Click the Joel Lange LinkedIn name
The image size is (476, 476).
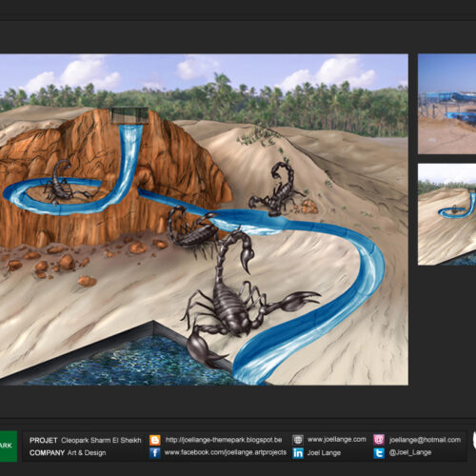tap(324, 453)
